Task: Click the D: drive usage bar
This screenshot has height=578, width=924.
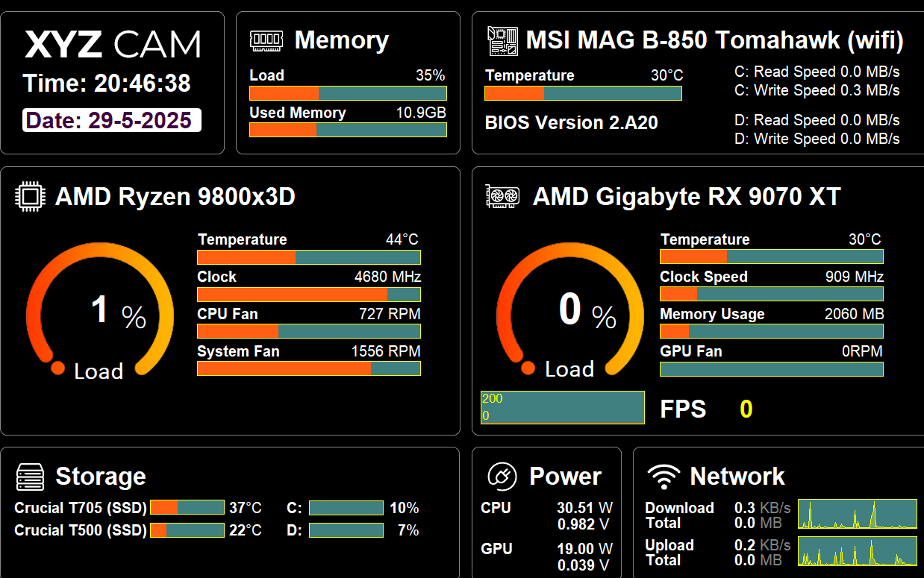Action: (346, 530)
